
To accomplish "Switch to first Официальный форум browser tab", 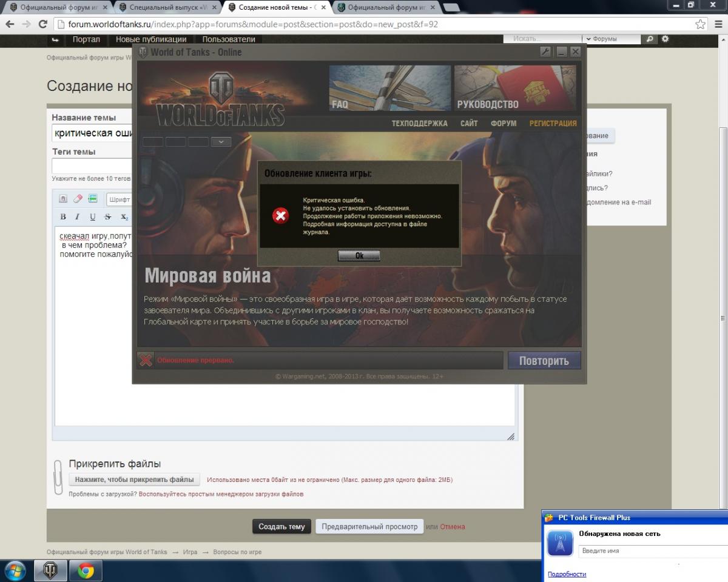I will 58,7.
